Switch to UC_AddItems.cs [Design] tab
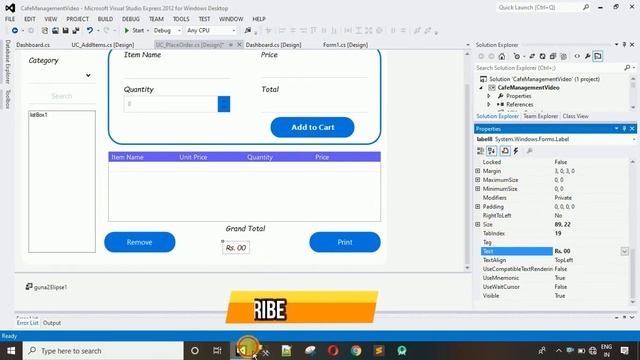Screen dimensions: 640x360 103,45
